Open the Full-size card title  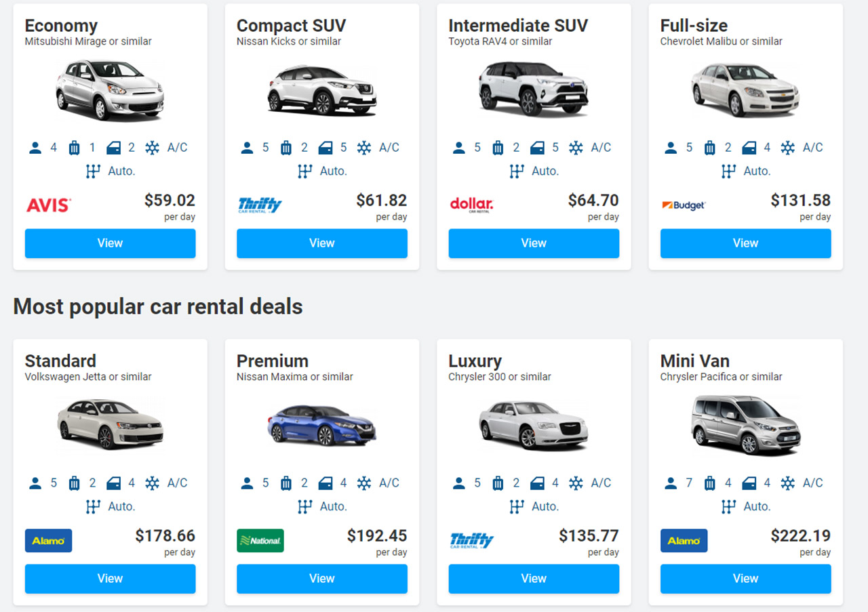click(694, 26)
